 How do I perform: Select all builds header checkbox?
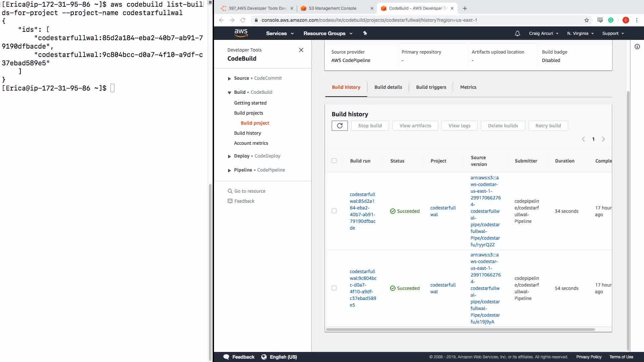[334, 161]
